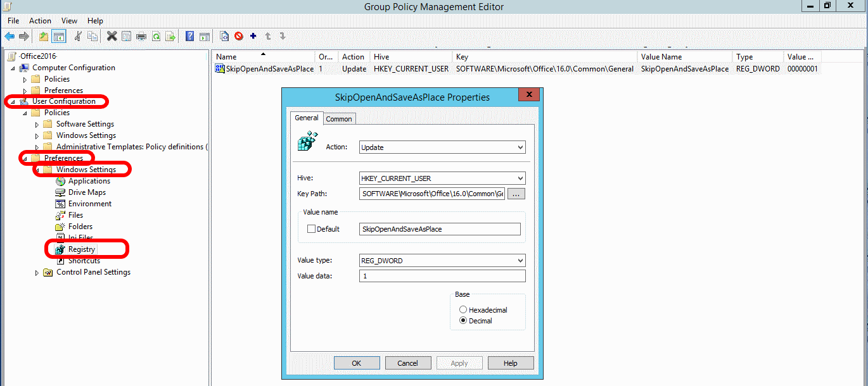The width and height of the screenshot is (868, 386).
Task: Select the Decimal base radio button
Action: click(463, 321)
